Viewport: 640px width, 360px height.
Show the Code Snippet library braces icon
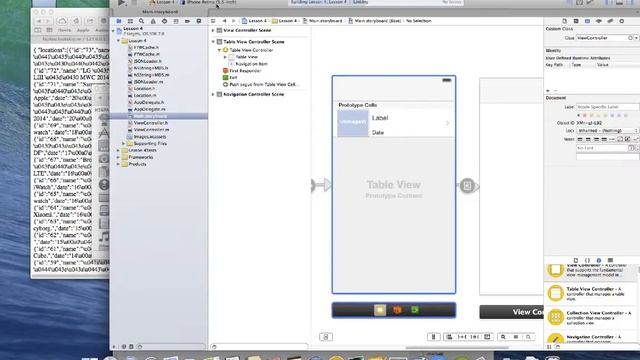point(587,260)
